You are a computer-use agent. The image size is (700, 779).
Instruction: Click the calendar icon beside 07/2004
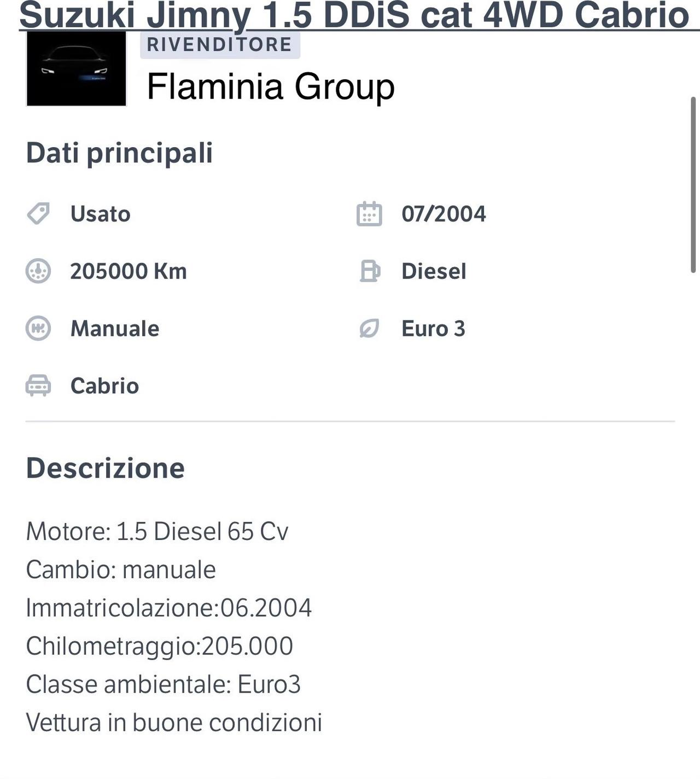[369, 213]
